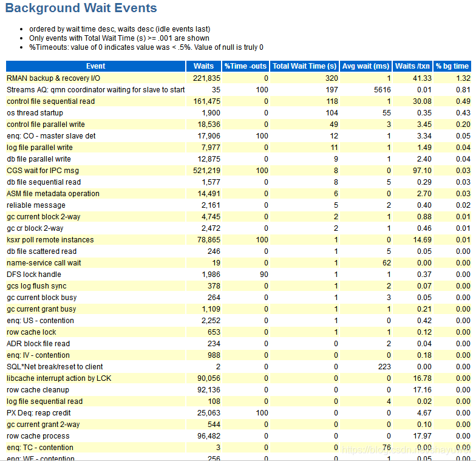Click the 'ordered by wait time desc' note
The image size is (476, 461).
tap(120, 29)
